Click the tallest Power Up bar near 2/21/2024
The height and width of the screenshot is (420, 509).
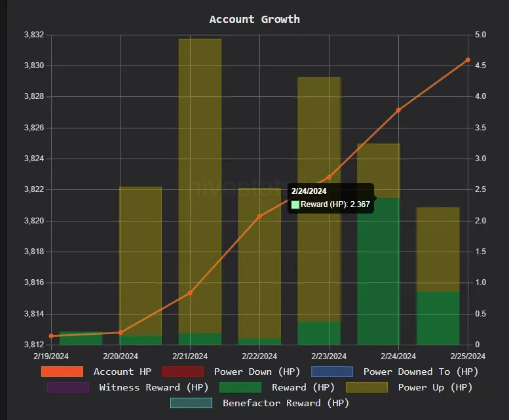[200, 185]
